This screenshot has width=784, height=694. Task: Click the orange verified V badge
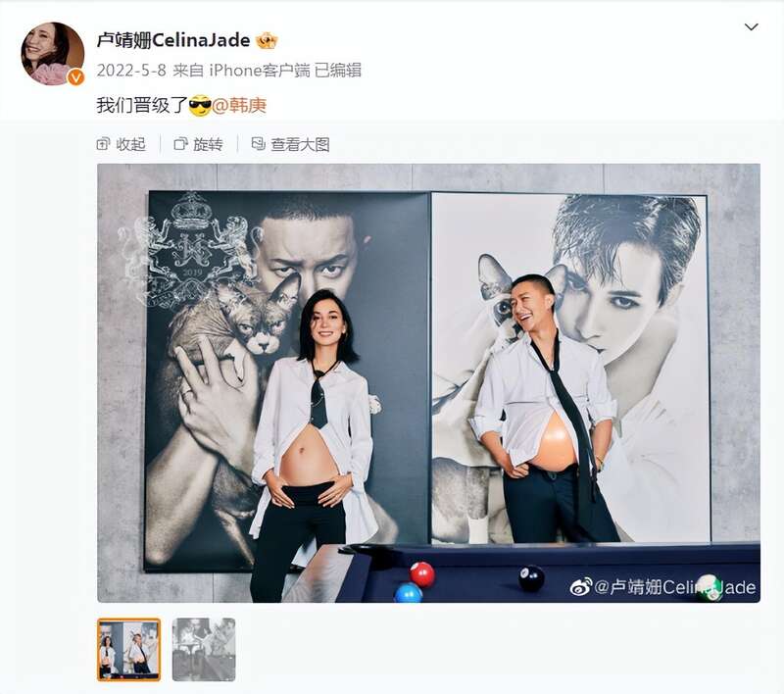76,77
